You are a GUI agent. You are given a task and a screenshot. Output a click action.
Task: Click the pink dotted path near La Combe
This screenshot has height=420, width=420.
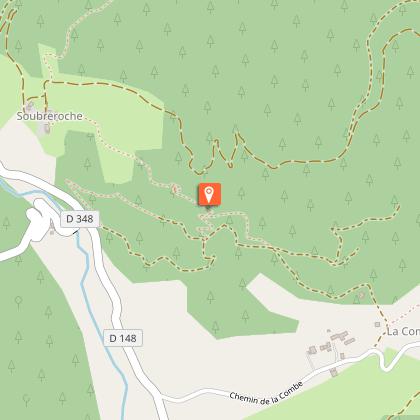click(x=404, y=315)
